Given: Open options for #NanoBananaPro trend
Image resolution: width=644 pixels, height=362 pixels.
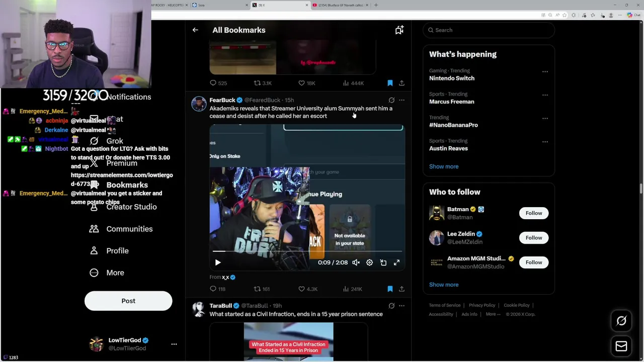Looking at the screenshot, I should 545,118.
